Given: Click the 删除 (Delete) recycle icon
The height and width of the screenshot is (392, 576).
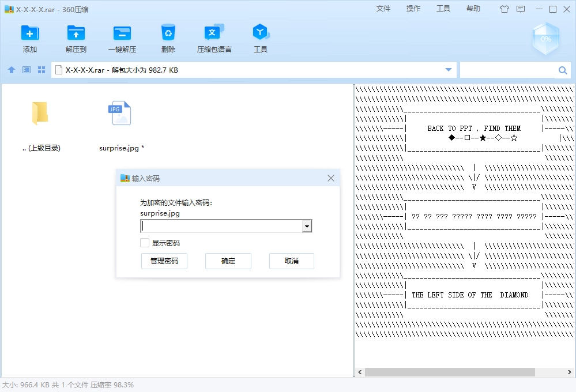Looking at the screenshot, I should coord(168,33).
